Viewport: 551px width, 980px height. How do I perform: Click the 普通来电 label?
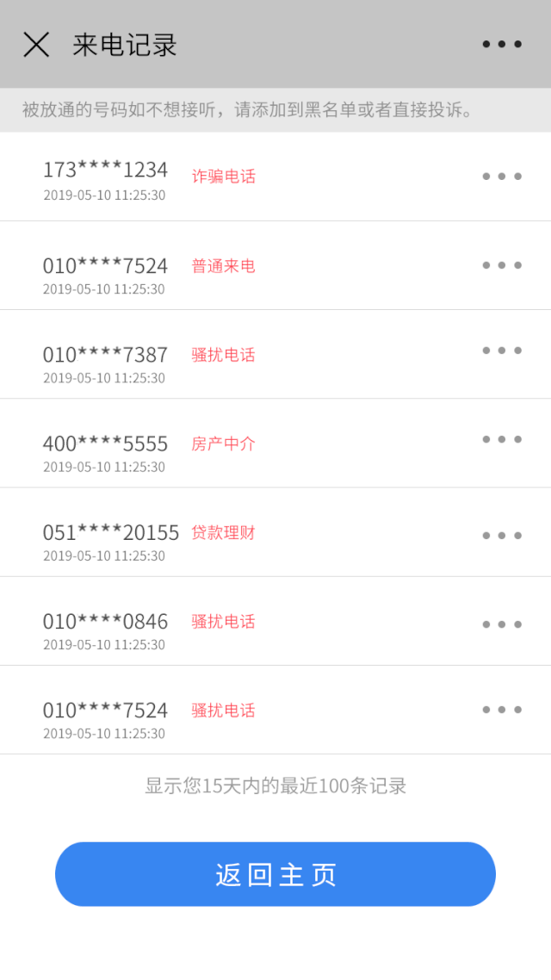pyautogui.click(x=224, y=266)
